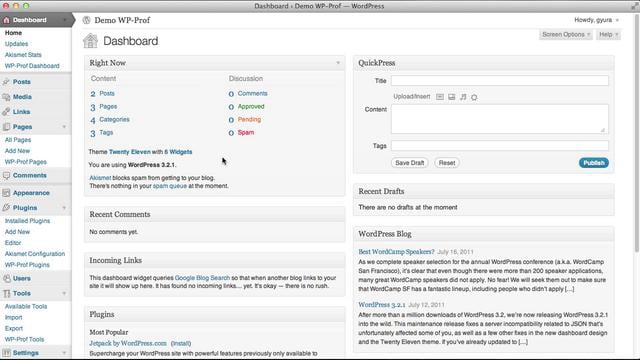Open Installed Plugins in sidebar

[x=27, y=221]
